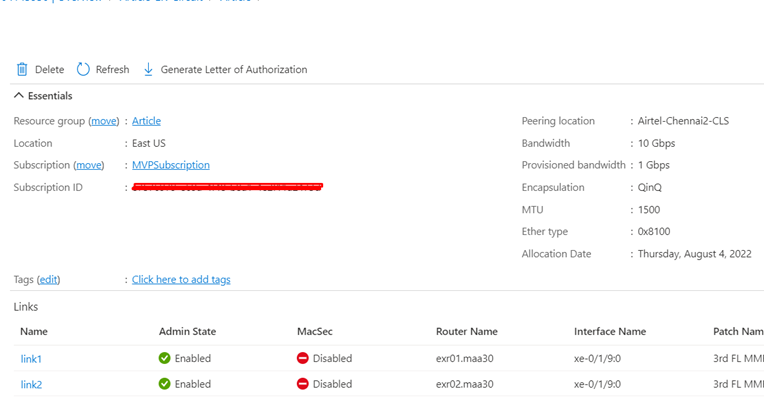Click the Refresh circular arrow icon
Image resolution: width=764 pixels, height=410 pixels.
pos(84,70)
